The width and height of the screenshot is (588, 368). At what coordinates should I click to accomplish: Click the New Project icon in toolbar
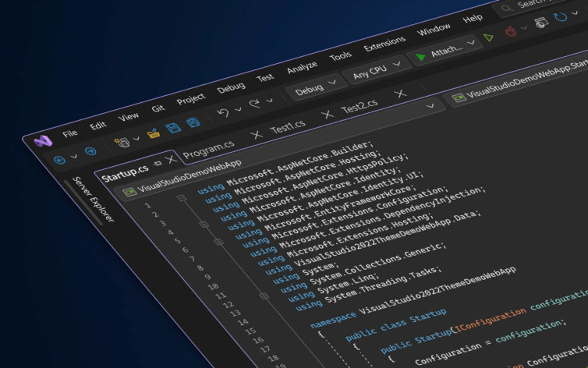(122, 142)
